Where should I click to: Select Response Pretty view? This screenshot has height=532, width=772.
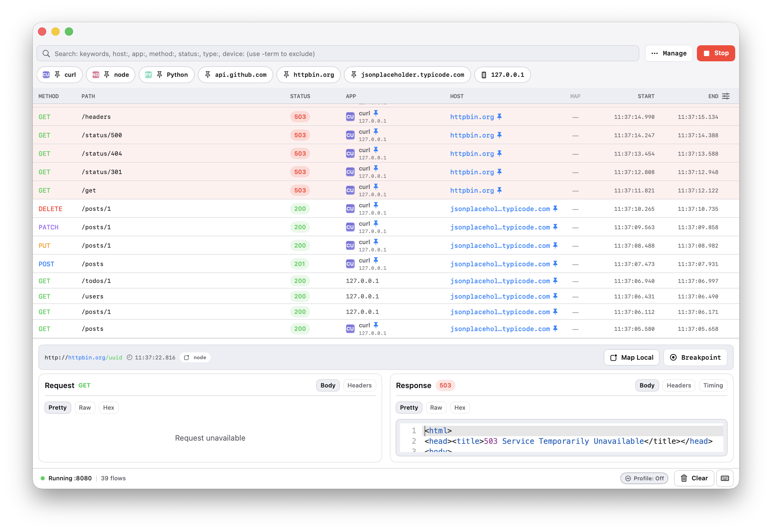tap(409, 408)
